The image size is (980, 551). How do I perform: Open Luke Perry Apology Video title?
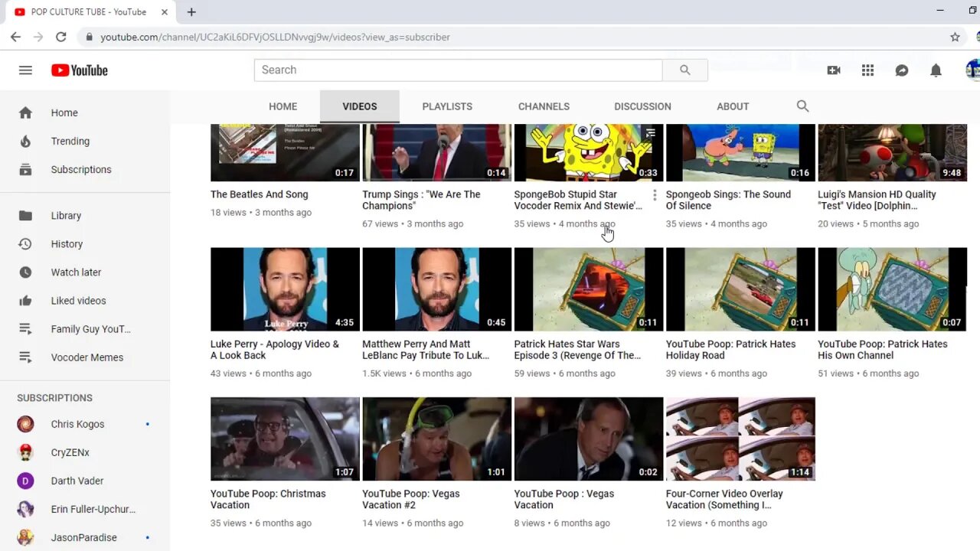point(275,350)
